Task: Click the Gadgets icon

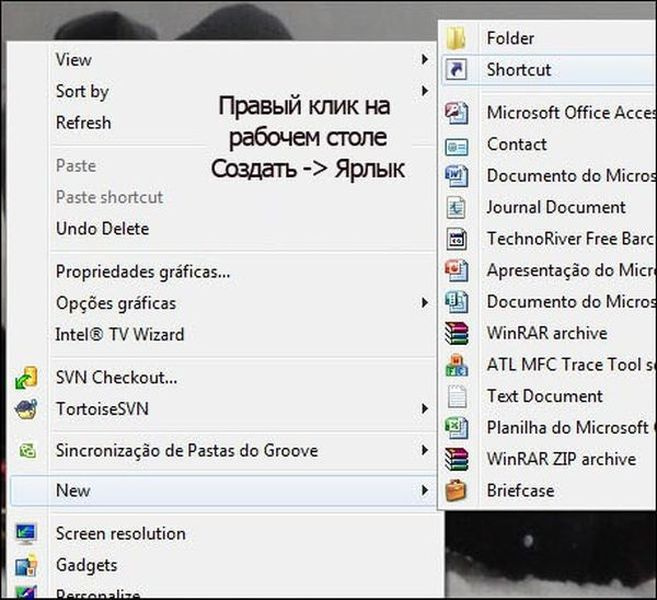Action: (x=26, y=565)
